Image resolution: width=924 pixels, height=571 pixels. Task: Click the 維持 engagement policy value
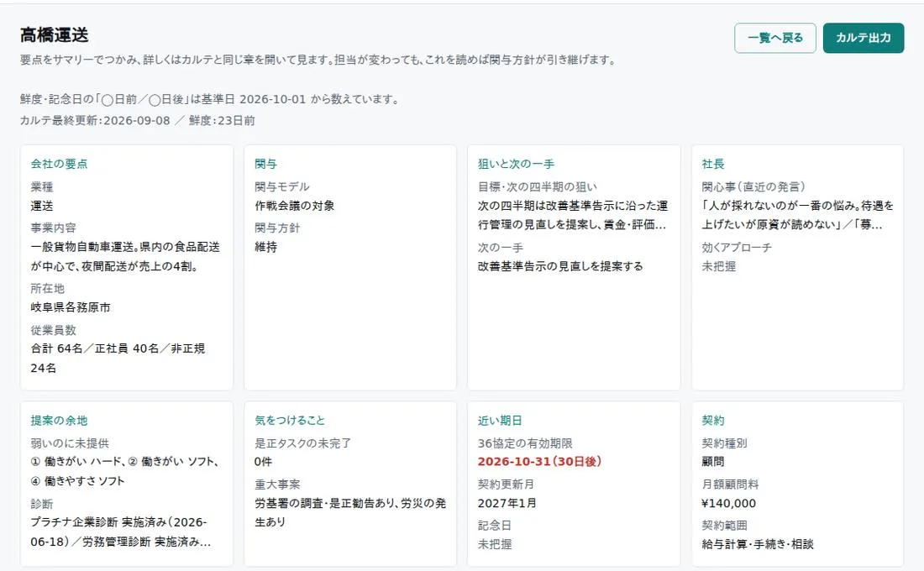pos(265,247)
